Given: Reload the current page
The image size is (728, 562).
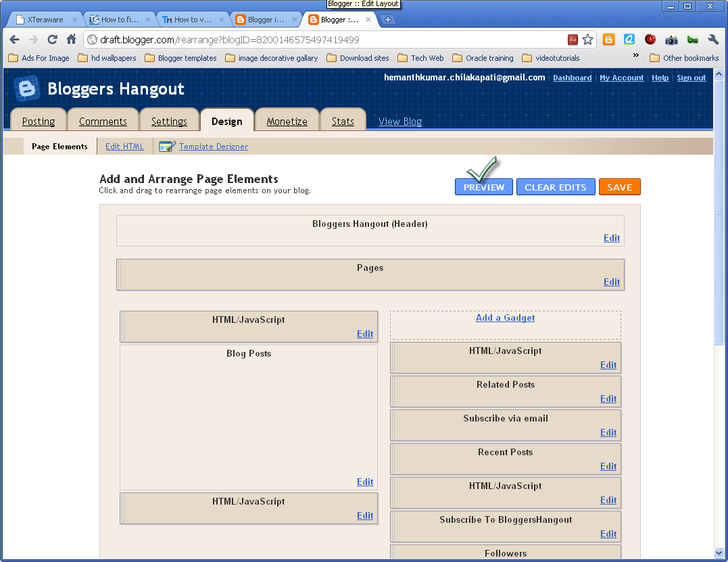Looking at the screenshot, I should [53, 39].
